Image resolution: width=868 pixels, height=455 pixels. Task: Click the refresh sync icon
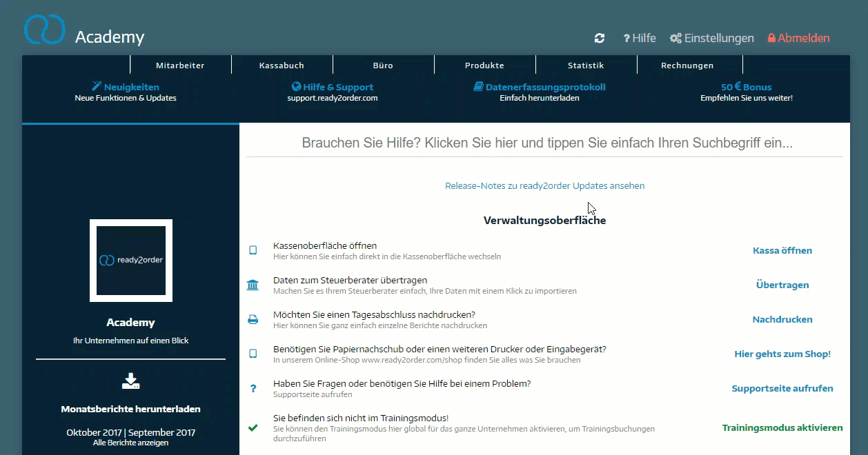[600, 39]
